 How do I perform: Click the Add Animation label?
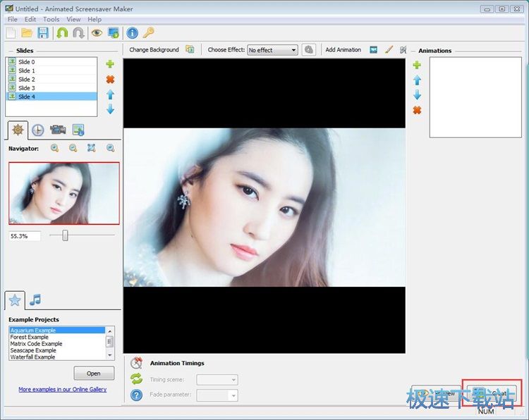coord(343,49)
